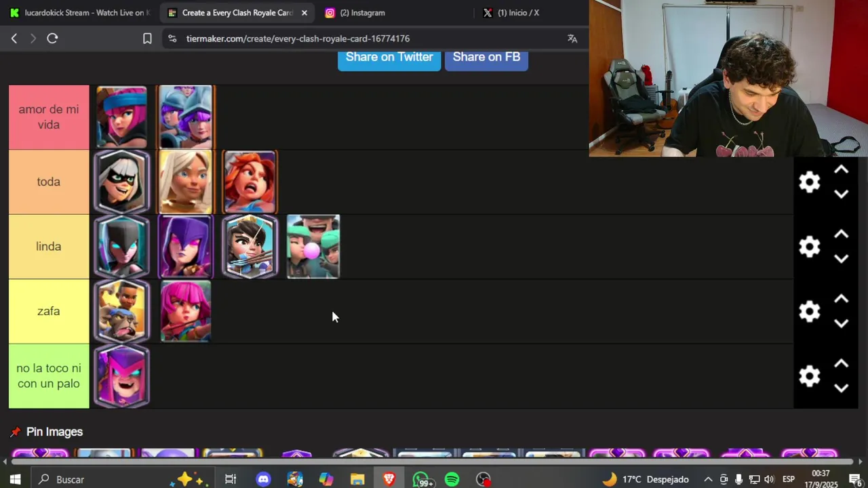Open Copilot from the taskbar

[326, 479]
